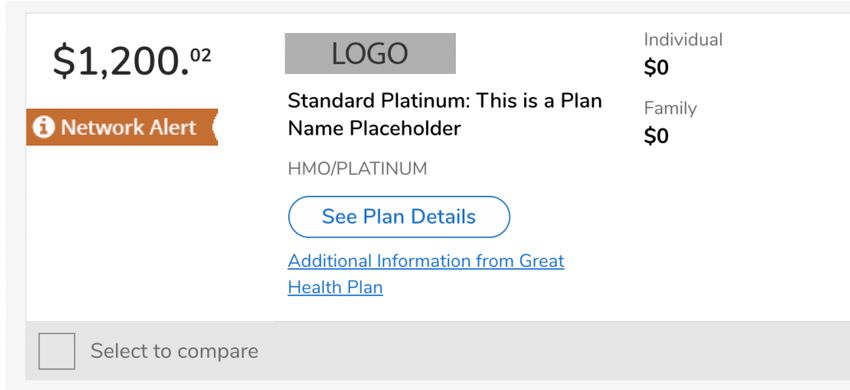850x390 pixels.
Task: Open See Plan Details
Action: click(399, 217)
